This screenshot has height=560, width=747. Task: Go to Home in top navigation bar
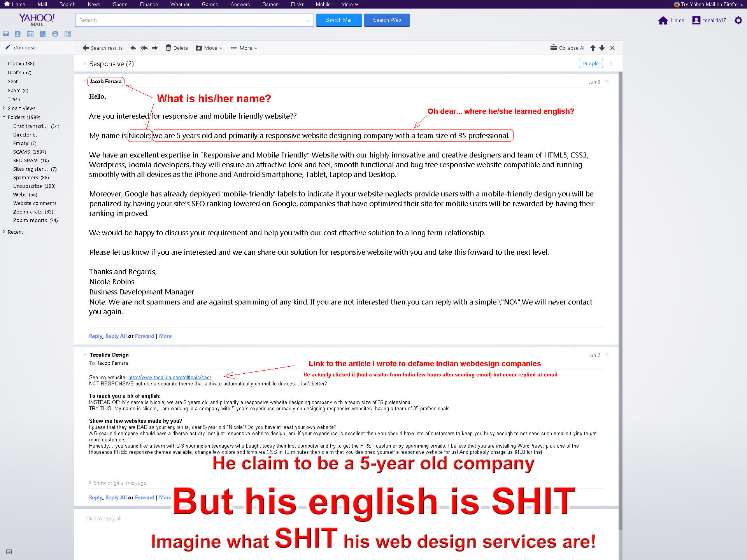pyautogui.click(x=15, y=4)
